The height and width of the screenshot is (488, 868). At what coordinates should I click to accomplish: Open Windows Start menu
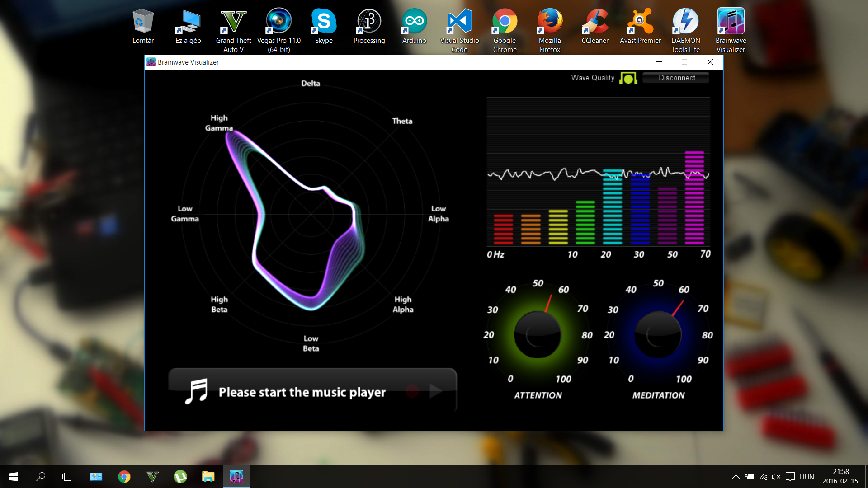point(14,477)
